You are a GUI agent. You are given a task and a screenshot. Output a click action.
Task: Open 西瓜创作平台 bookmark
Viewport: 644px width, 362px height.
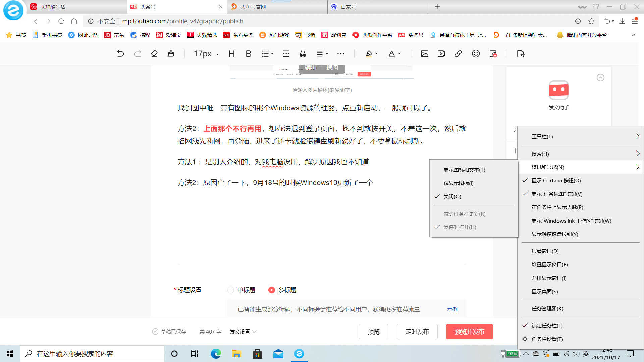point(372,35)
